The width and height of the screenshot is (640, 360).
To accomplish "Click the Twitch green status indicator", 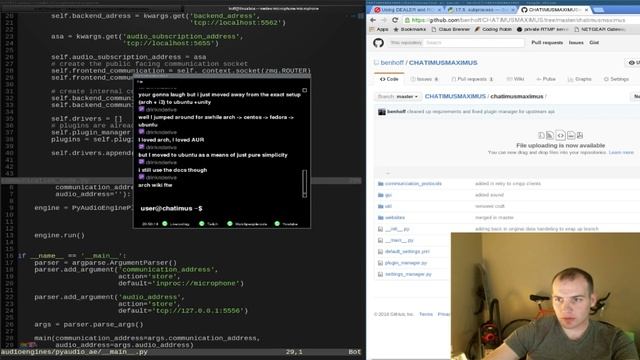I will [x=202, y=224].
